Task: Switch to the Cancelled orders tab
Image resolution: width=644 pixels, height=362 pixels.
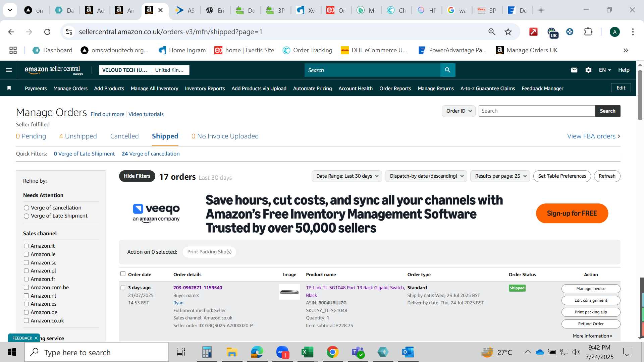Action: [124, 136]
